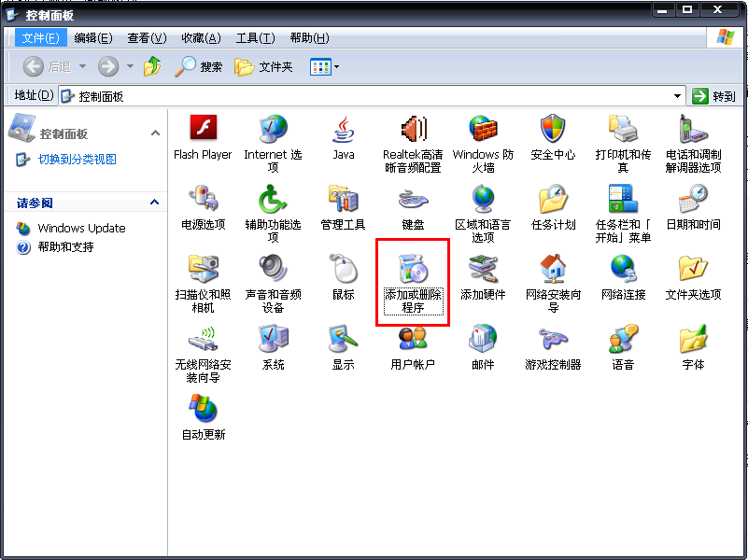Open the 工具(T) menu
The width and height of the screenshot is (748, 560).
pos(255,37)
